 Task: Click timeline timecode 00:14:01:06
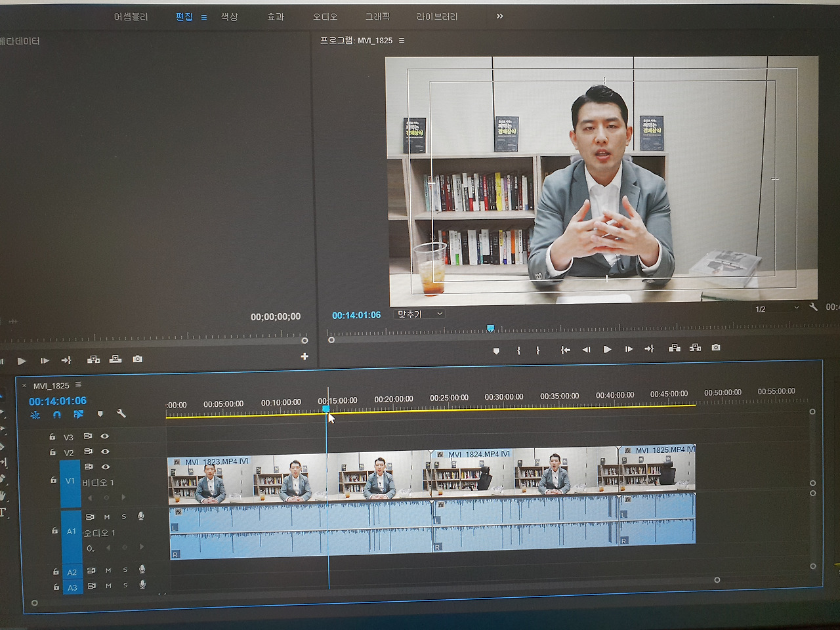coord(58,401)
